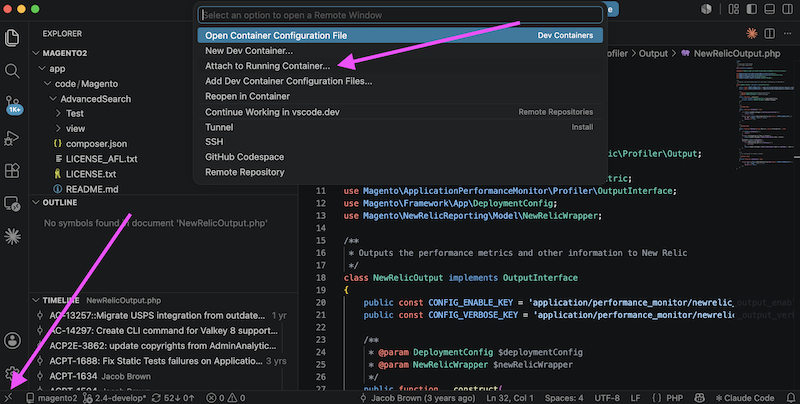800x404 pixels.
Task: Open editor More Actions ellipsis menu
Action: (788, 33)
